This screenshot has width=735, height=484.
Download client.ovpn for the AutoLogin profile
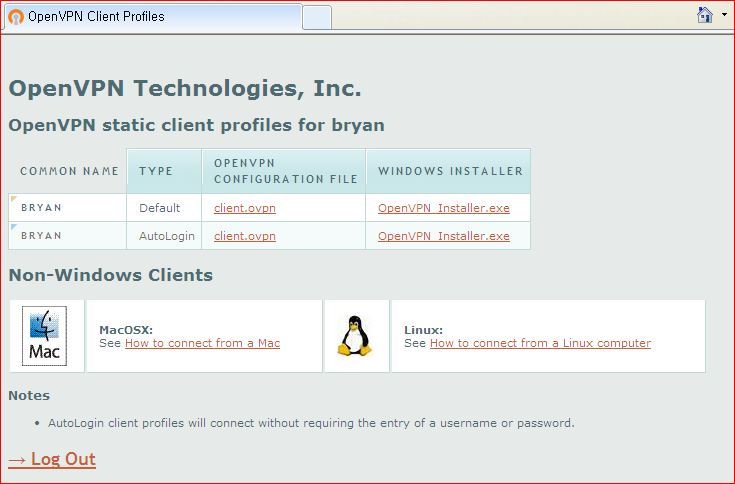tap(245, 236)
